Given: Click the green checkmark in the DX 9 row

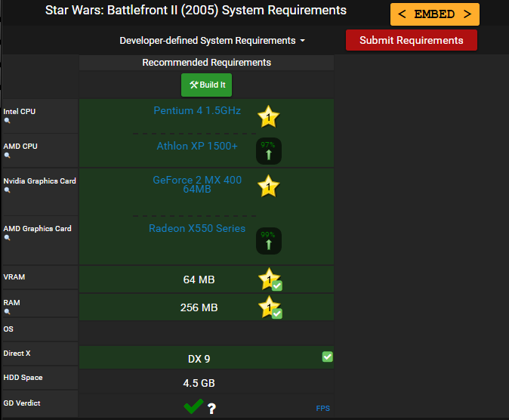Looking at the screenshot, I should 327,357.
